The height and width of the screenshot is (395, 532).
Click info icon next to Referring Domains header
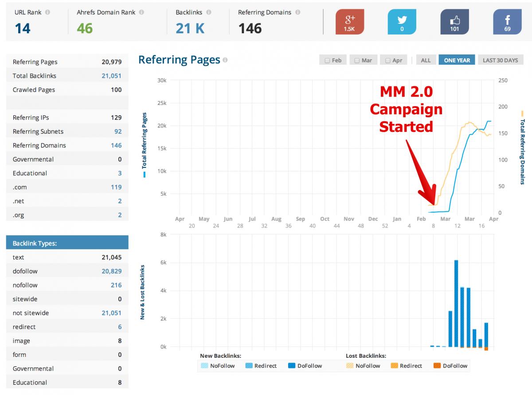(x=298, y=12)
